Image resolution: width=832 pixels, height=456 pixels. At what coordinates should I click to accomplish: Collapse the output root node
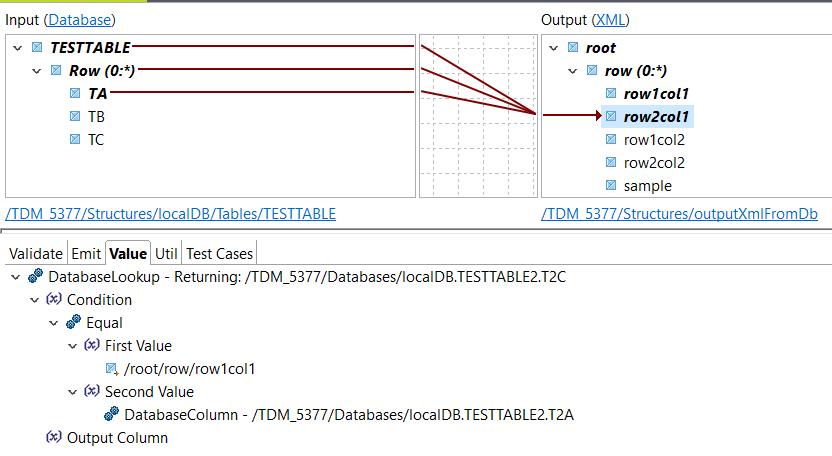555,47
